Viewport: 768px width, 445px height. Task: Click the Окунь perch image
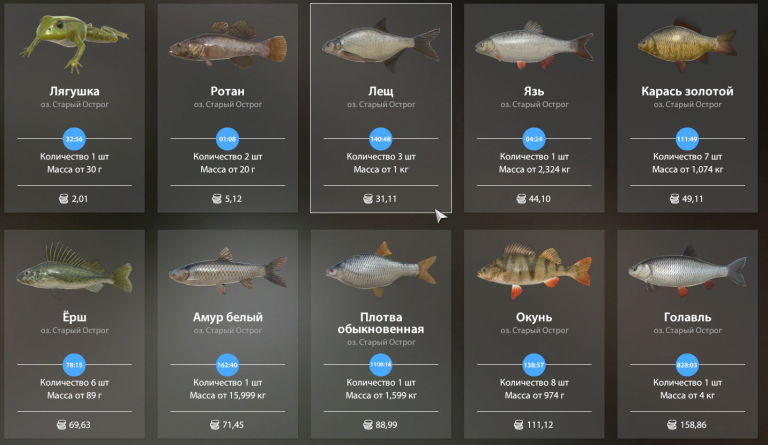pos(534,270)
